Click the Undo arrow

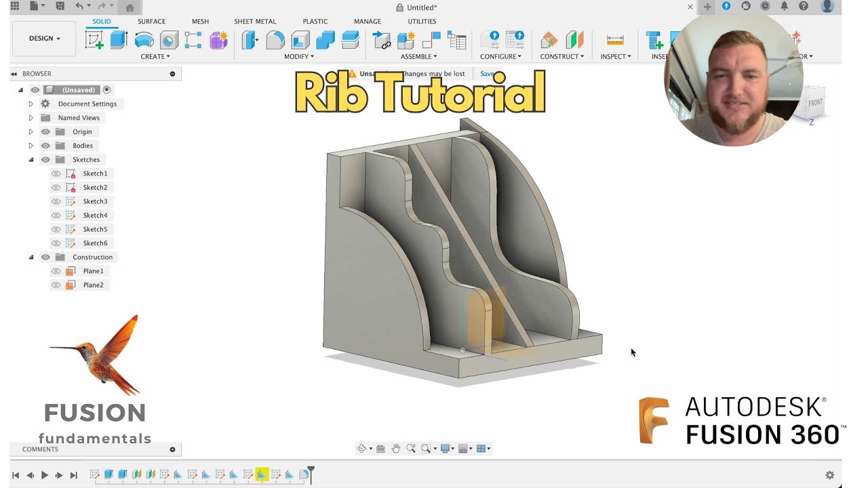79,7
